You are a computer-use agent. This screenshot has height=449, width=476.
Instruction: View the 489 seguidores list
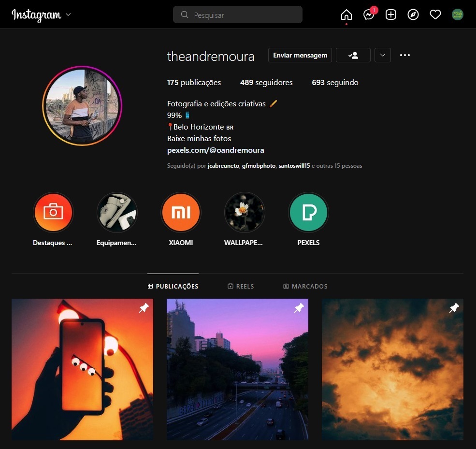tap(266, 83)
